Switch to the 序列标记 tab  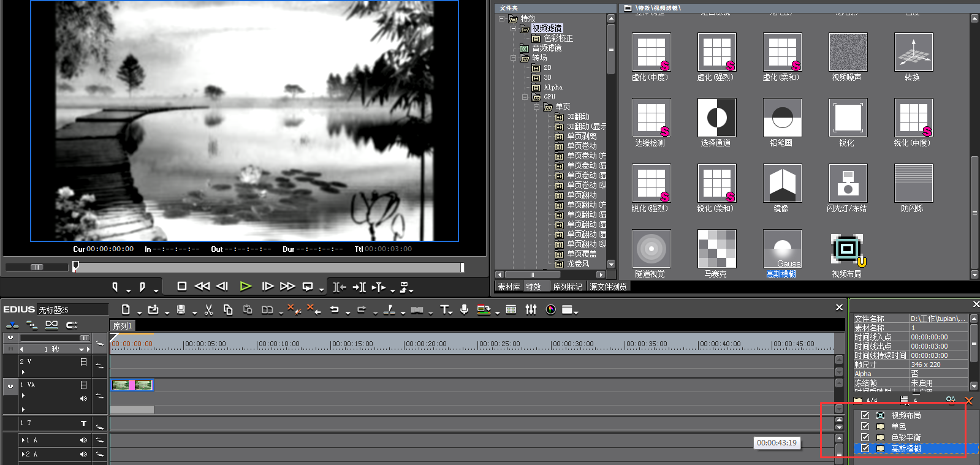[568, 287]
